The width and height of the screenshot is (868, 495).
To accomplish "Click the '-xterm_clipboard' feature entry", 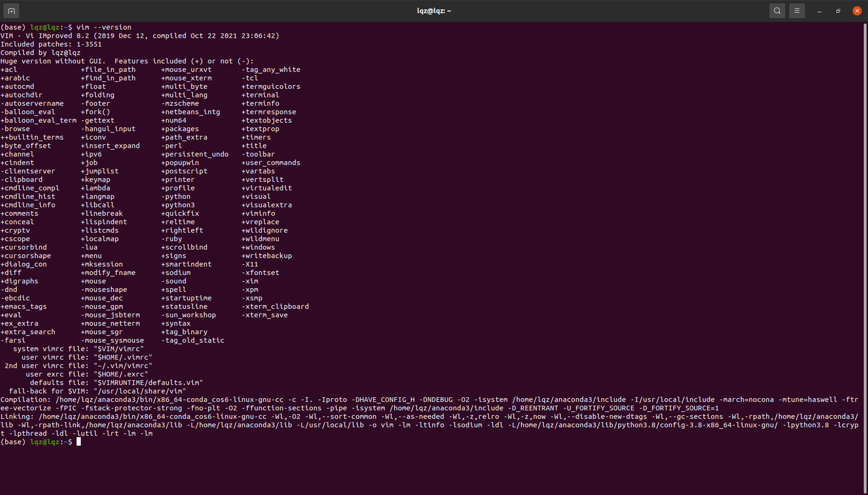I will (275, 306).
